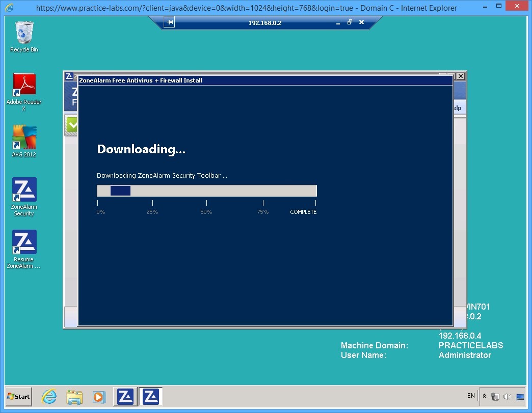Select the 192.168.0.2 session tab

click(264, 22)
